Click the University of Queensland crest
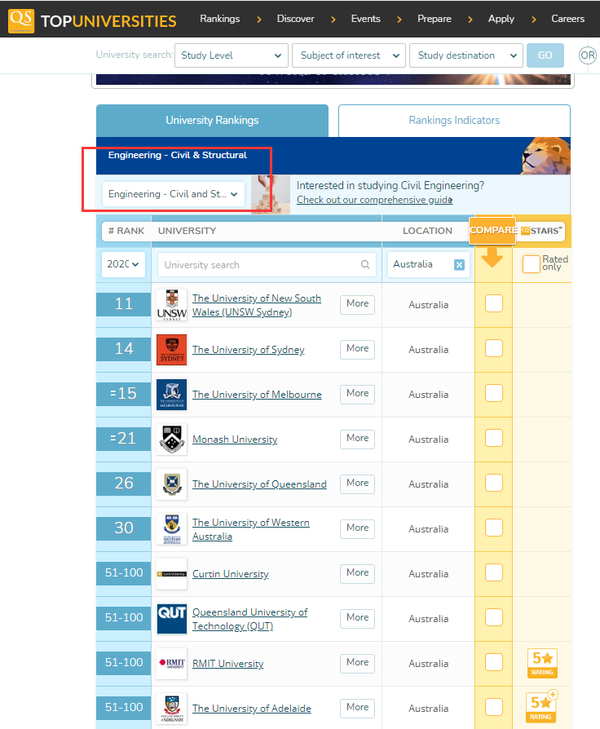 [171, 484]
